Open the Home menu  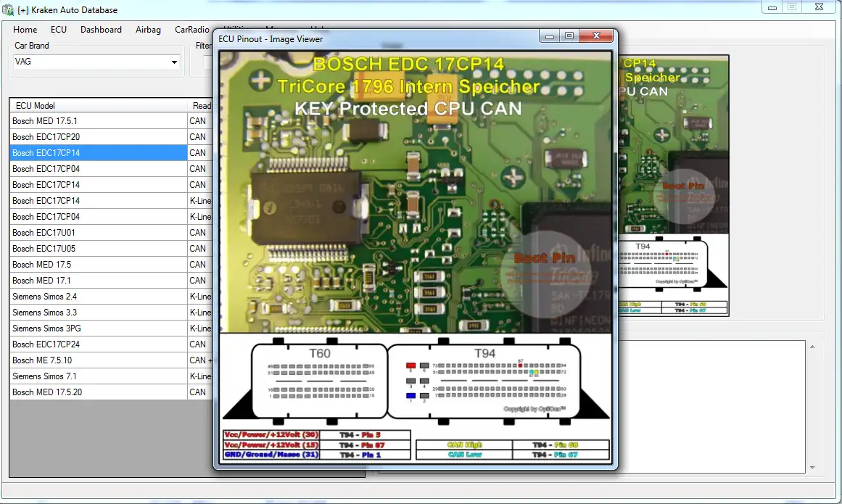click(x=25, y=30)
